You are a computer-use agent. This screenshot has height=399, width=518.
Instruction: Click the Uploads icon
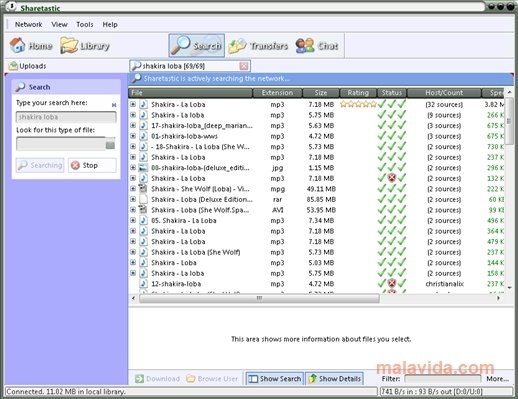[13, 66]
